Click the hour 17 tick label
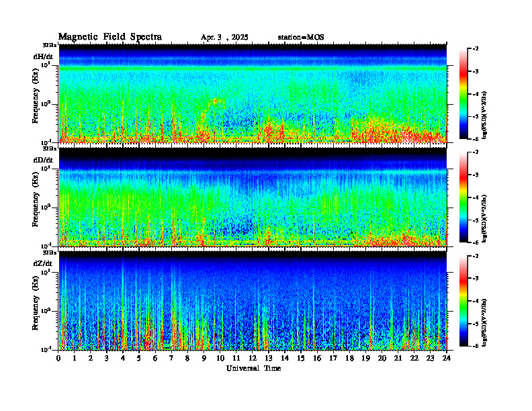Screen dimensions: 532x411 click(334, 359)
